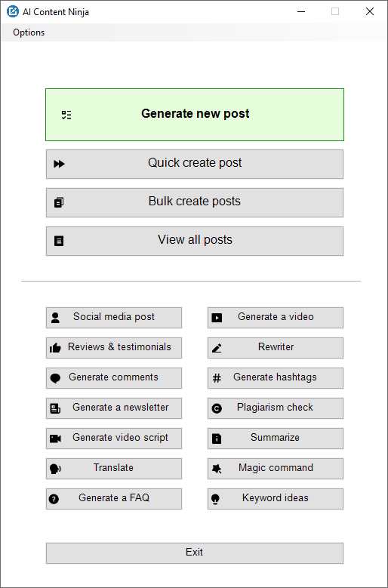Click the Exit button
The width and height of the screenshot is (388, 588).
pos(195,553)
